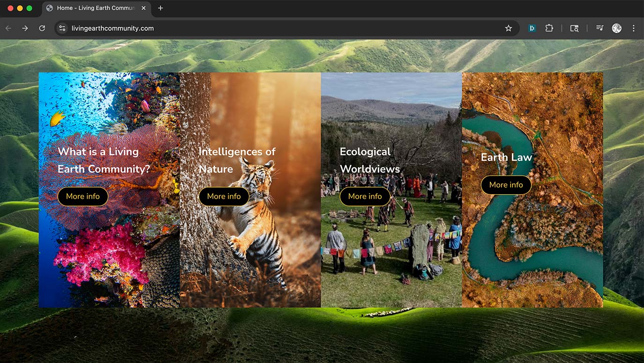The height and width of the screenshot is (363, 644).
Task: Click the heading "Ecological Worldviews"
Action: 370,160
